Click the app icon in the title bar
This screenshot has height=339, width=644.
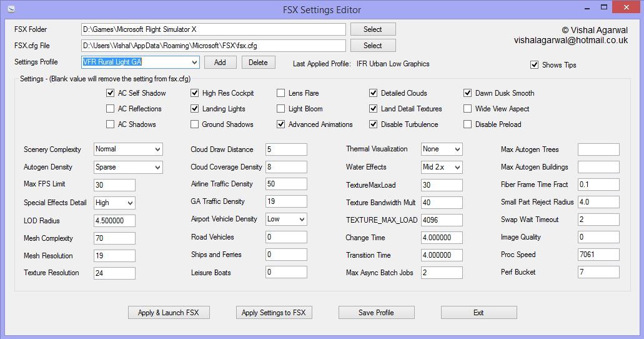point(11,9)
